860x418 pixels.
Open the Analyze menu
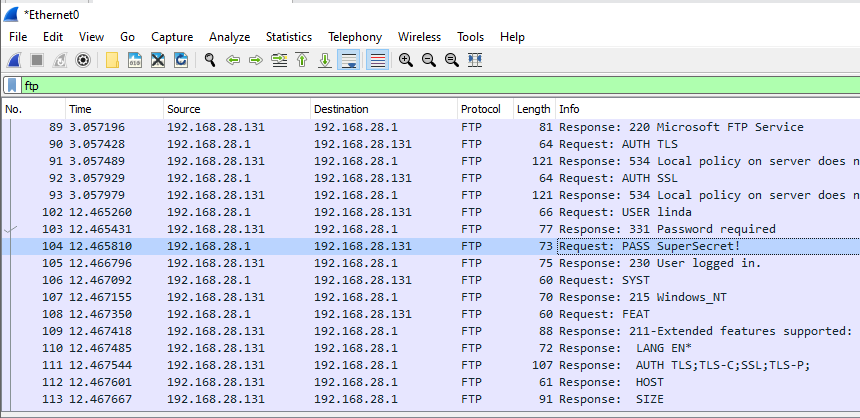tap(229, 37)
